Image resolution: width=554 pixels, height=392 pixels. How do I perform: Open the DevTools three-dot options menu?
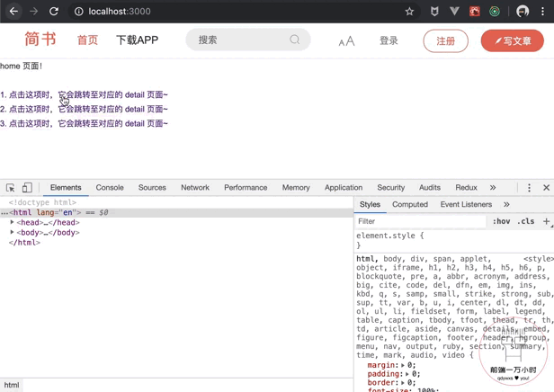point(529,188)
